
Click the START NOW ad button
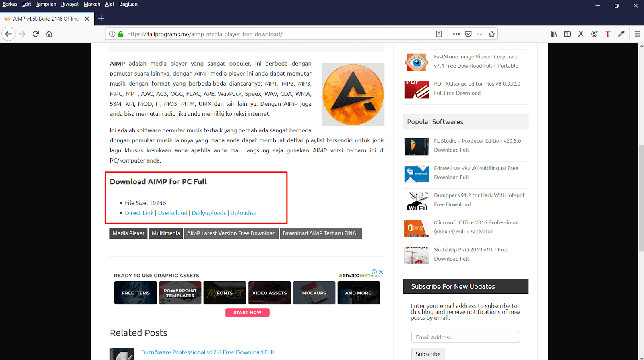[247, 313]
